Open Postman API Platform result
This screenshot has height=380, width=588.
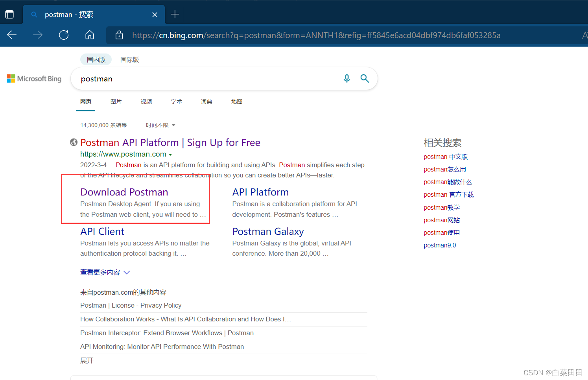[170, 142]
